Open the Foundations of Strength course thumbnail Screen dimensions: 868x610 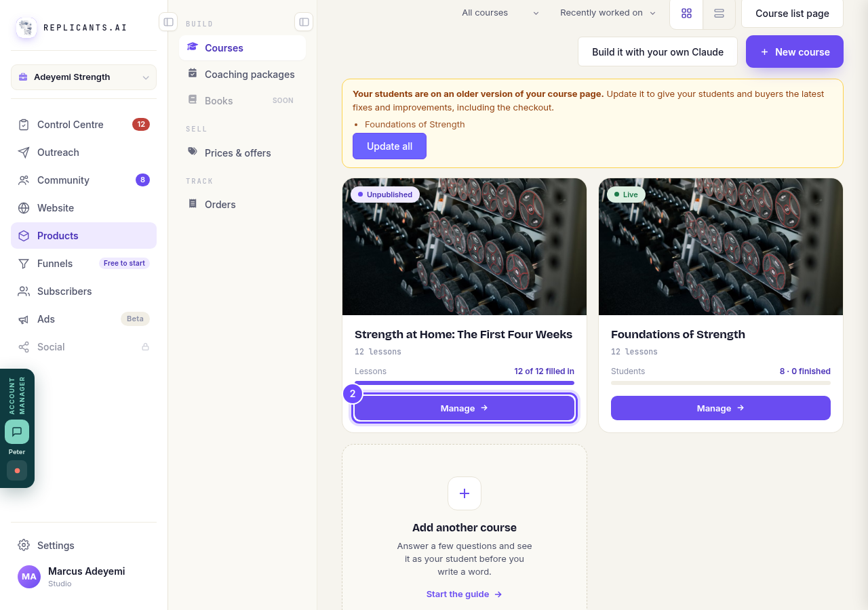(x=721, y=247)
